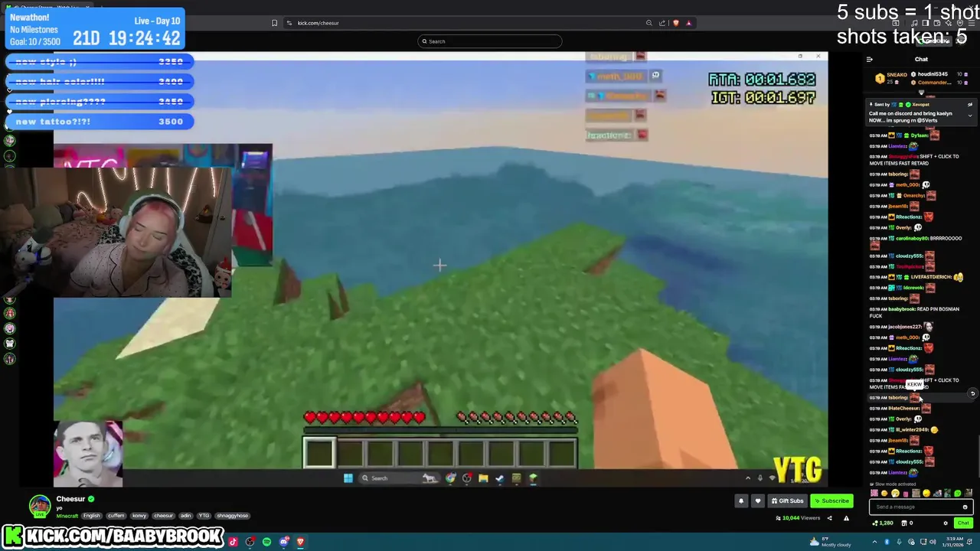This screenshot has width=980, height=551.
Task: Click the browser bookmark icon
Action: click(275, 23)
